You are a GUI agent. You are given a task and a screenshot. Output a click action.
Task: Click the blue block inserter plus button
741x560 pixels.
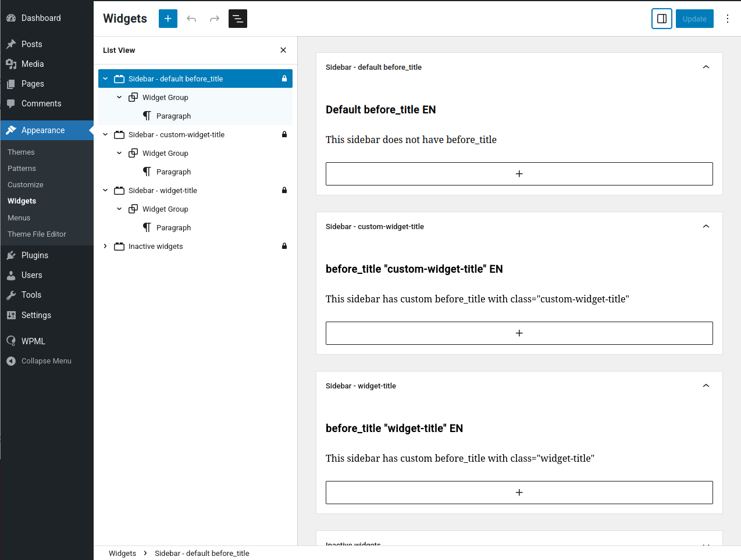coord(168,19)
